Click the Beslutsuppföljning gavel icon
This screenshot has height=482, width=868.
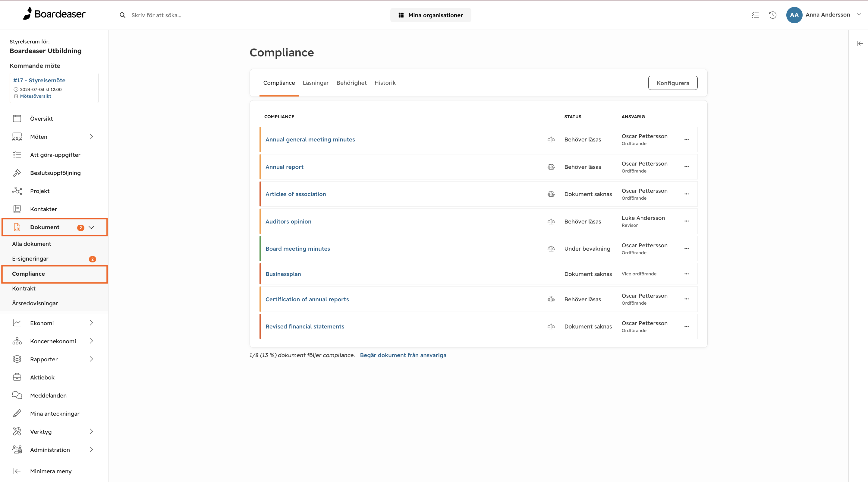pyautogui.click(x=17, y=173)
